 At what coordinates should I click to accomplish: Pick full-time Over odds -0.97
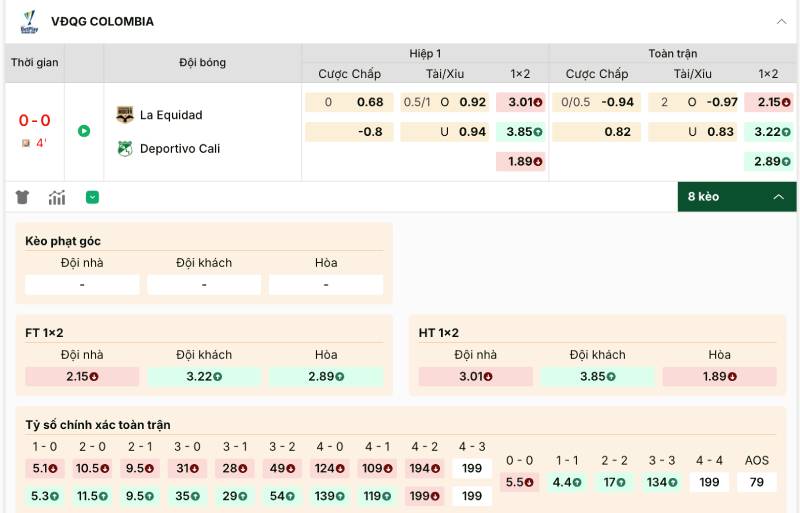[x=693, y=102]
